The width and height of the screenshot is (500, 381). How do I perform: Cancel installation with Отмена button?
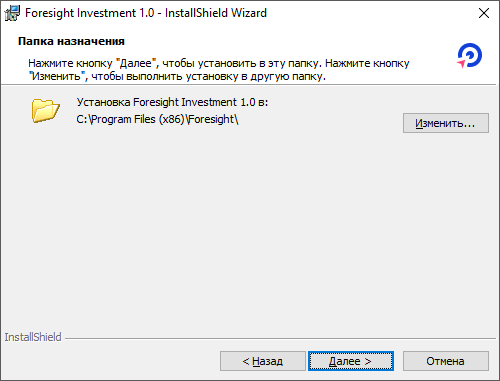[446, 361]
